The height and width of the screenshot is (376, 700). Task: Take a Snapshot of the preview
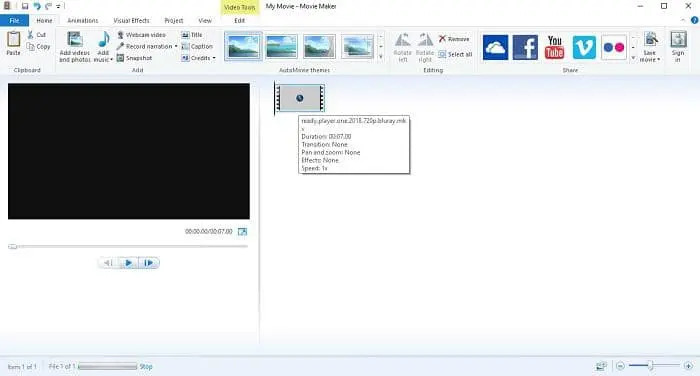pos(134,58)
